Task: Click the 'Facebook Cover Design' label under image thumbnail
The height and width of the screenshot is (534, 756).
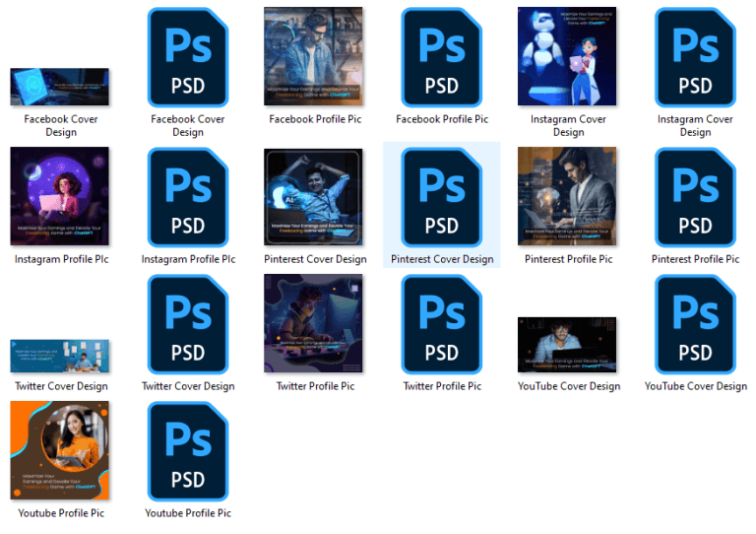Action: click(61, 125)
